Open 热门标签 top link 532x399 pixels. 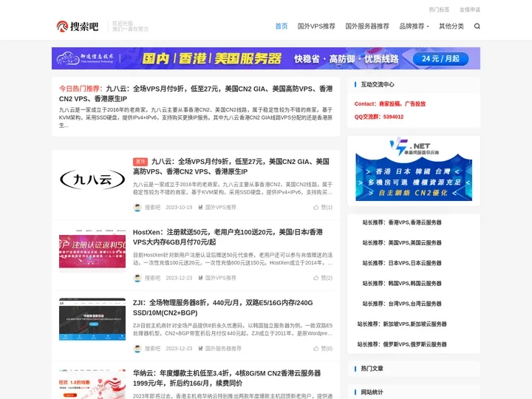[439, 10]
